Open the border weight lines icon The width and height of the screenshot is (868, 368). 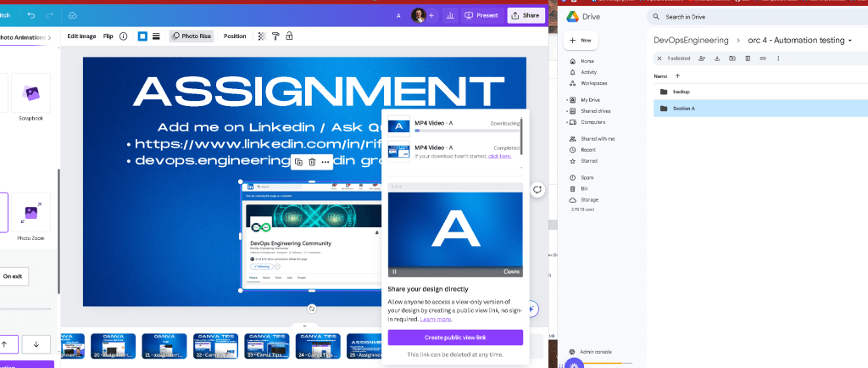pyautogui.click(x=156, y=36)
